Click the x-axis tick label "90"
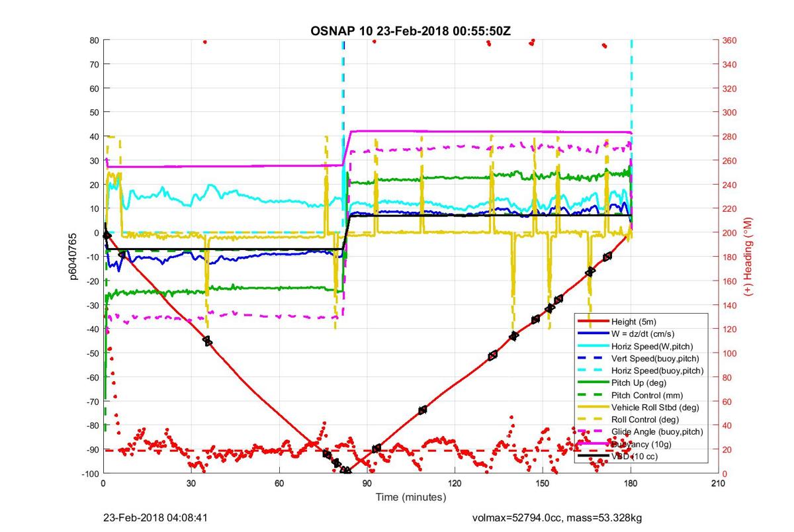Screen dimensions: 794x532 click(367, 483)
